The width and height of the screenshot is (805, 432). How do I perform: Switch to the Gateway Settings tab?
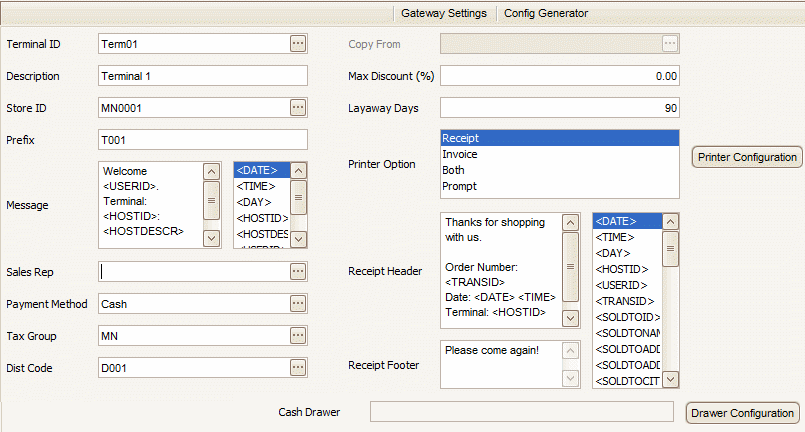443,13
